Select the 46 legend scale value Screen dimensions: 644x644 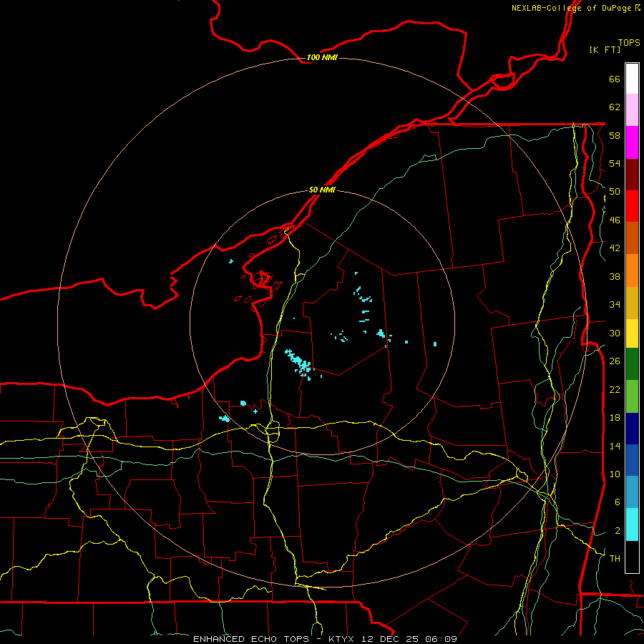tap(615, 220)
